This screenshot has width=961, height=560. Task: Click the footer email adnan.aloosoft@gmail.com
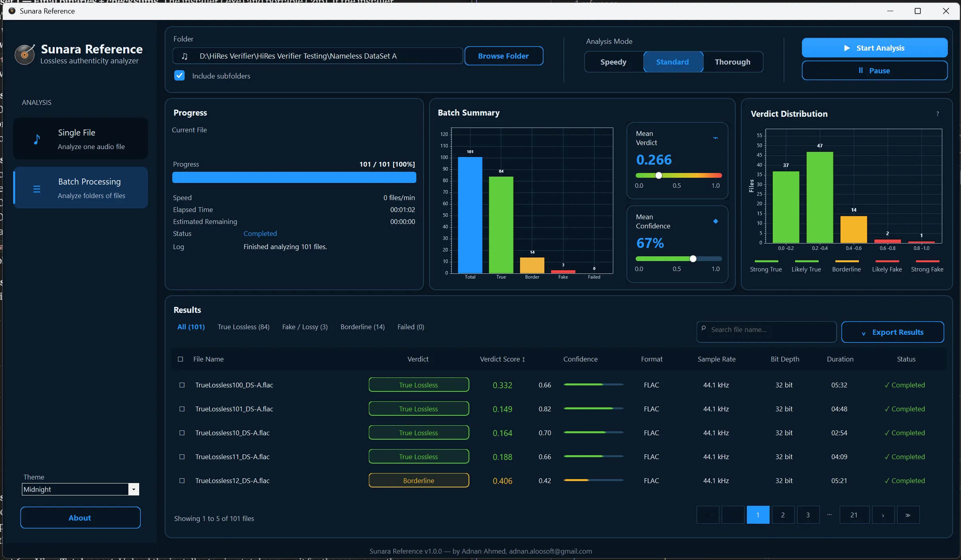(550, 551)
